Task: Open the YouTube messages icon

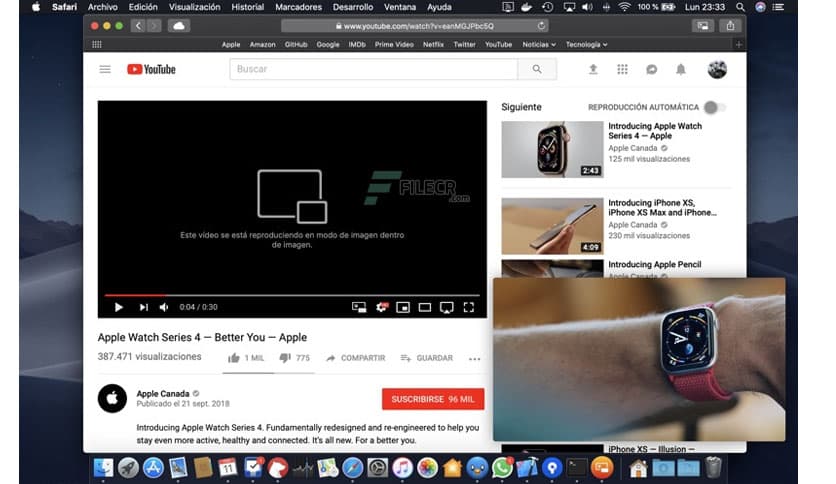Action: tap(652, 69)
